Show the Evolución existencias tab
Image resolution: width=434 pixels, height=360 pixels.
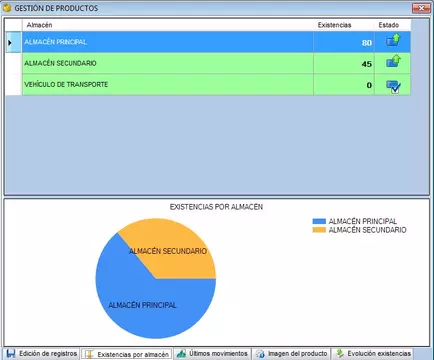[x=373, y=353]
